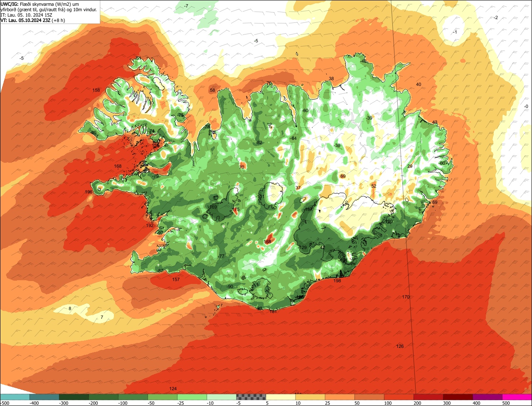Click the '157' value off the southwest coast

point(176,279)
